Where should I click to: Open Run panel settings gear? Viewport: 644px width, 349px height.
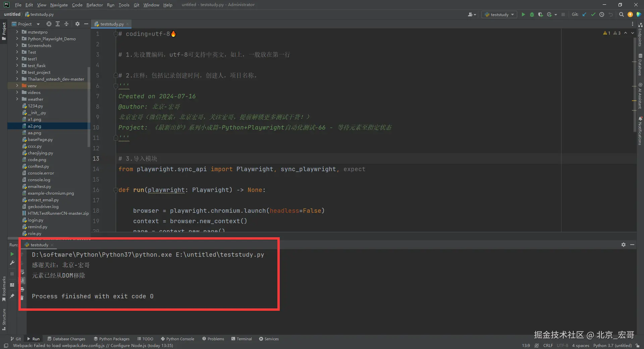pyautogui.click(x=624, y=245)
